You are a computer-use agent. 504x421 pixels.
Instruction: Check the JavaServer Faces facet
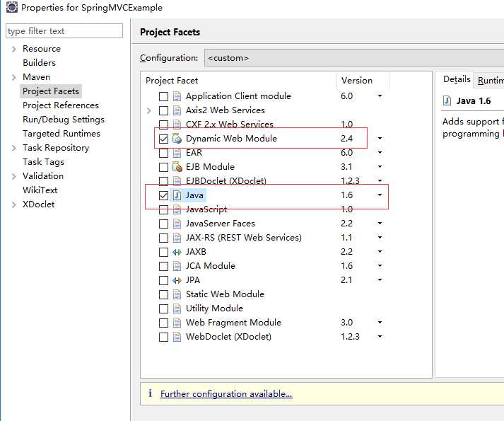pyautogui.click(x=163, y=224)
